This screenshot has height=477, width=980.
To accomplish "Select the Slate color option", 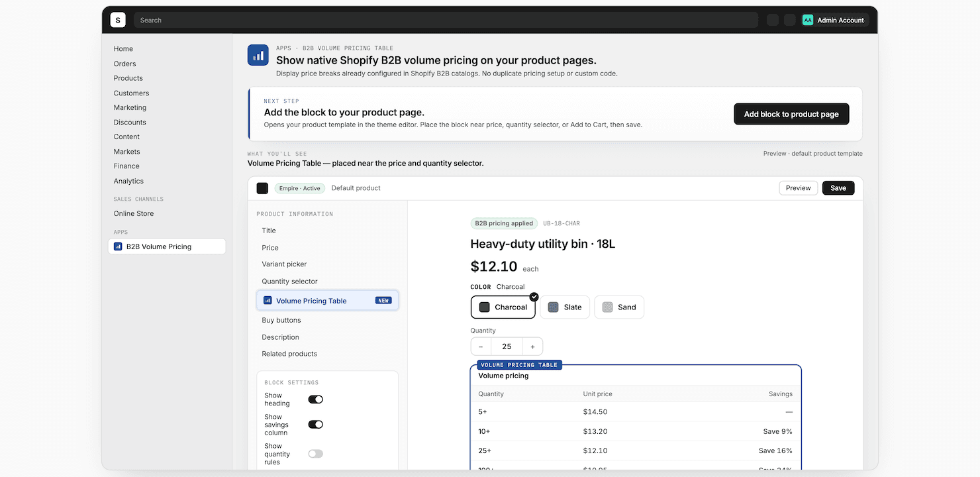I will pyautogui.click(x=565, y=307).
